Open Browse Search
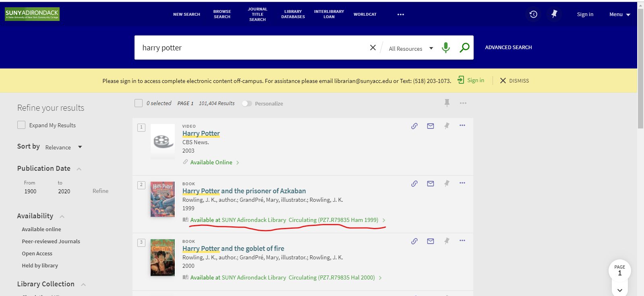The height and width of the screenshot is (296, 644). [222, 14]
